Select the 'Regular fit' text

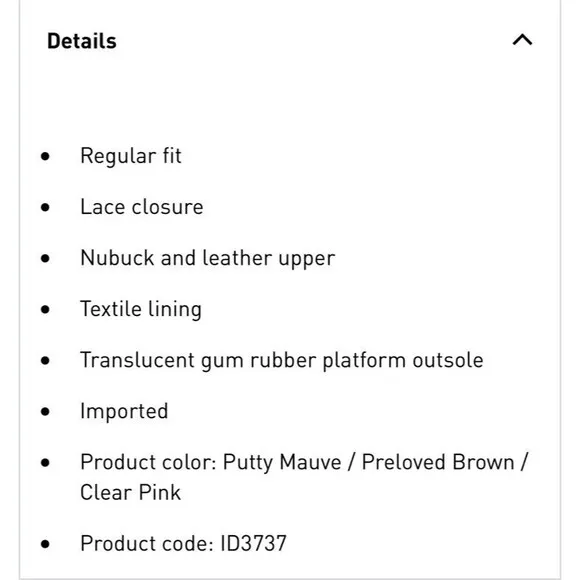[131, 156]
